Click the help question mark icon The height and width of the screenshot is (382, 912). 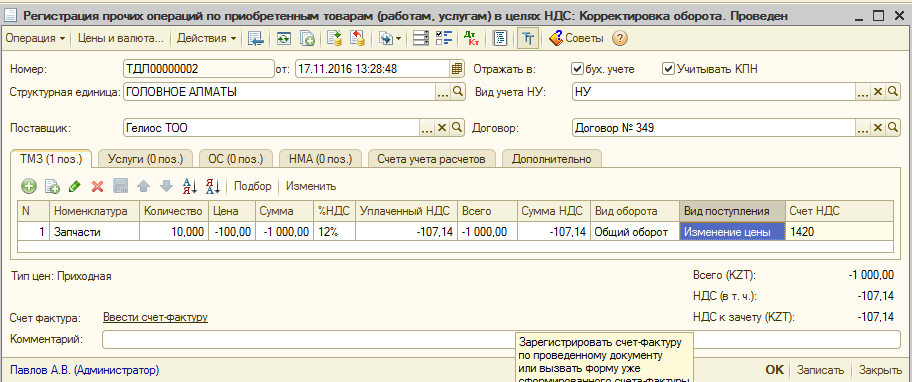point(621,39)
